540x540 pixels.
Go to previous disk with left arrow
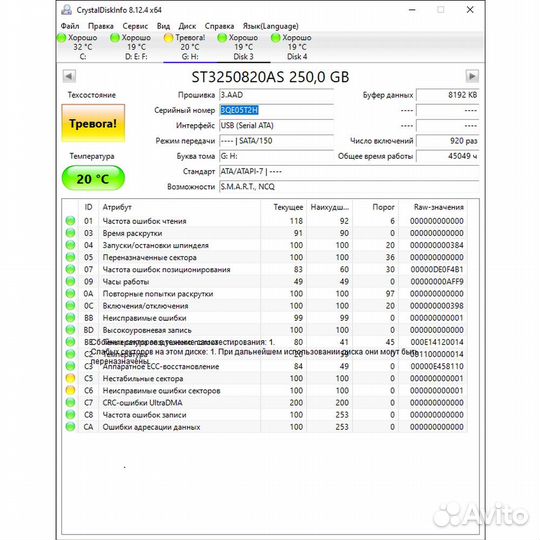pyautogui.click(x=69, y=76)
